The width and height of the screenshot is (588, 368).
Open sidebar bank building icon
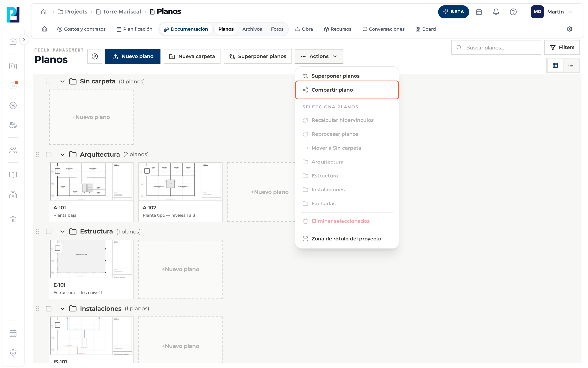(x=13, y=220)
